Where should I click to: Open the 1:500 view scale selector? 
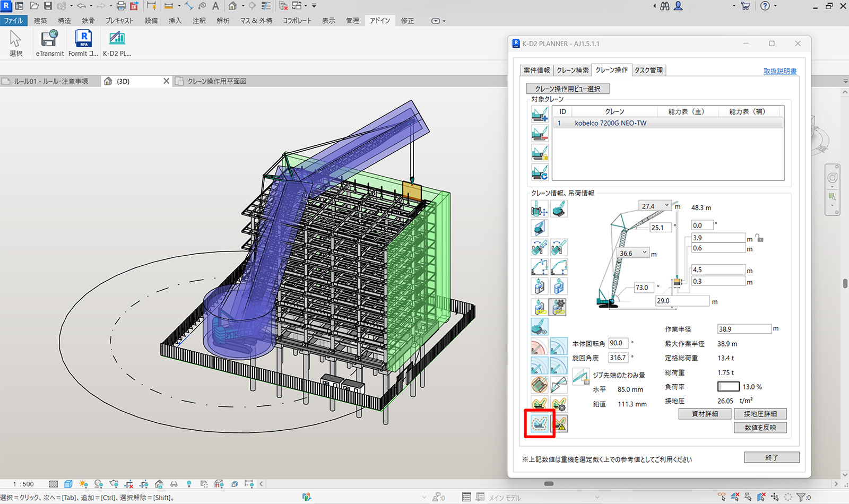[x=23, y=484]
